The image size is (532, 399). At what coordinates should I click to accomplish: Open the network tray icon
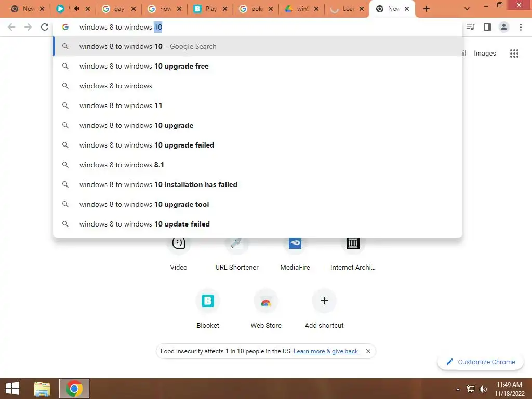tap(471, 389)
